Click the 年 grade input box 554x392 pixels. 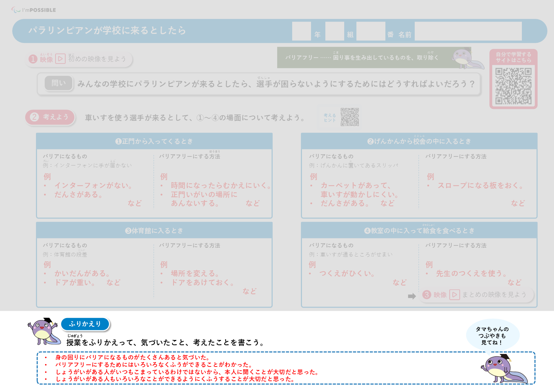301,31
